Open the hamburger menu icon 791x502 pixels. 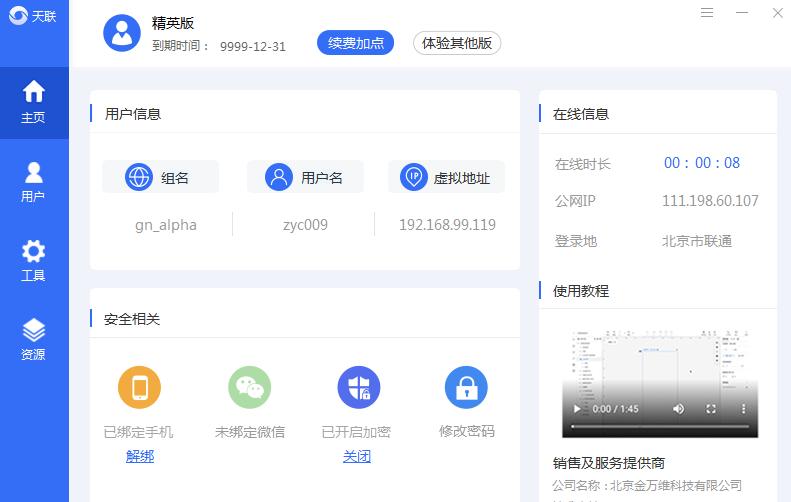click(x=707, y=13)
